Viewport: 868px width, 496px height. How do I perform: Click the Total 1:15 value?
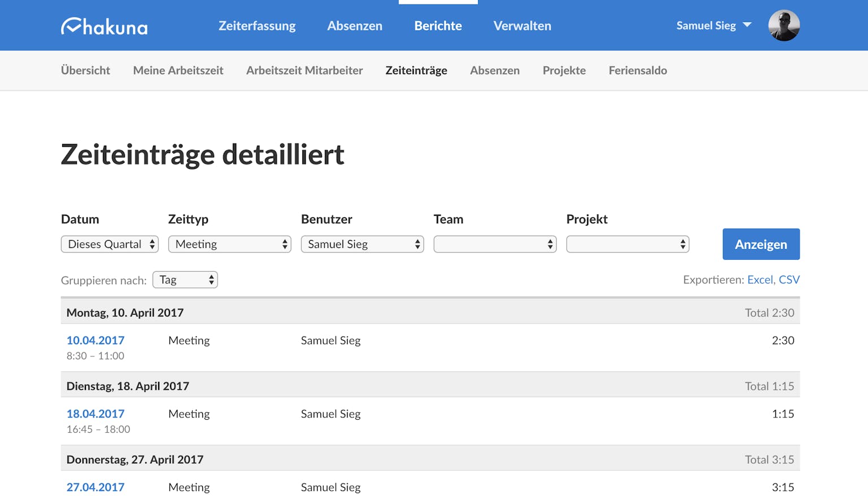(770, 386)
